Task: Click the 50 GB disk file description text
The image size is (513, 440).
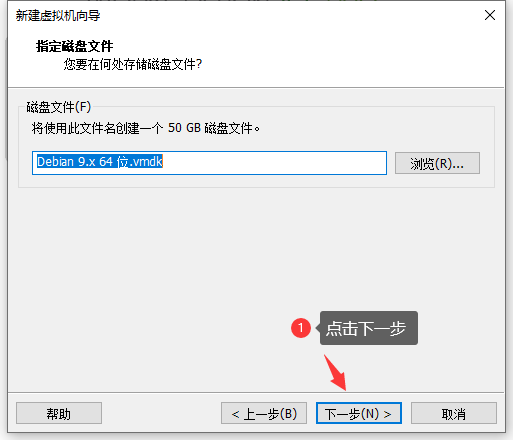Action: coord(146,128)
